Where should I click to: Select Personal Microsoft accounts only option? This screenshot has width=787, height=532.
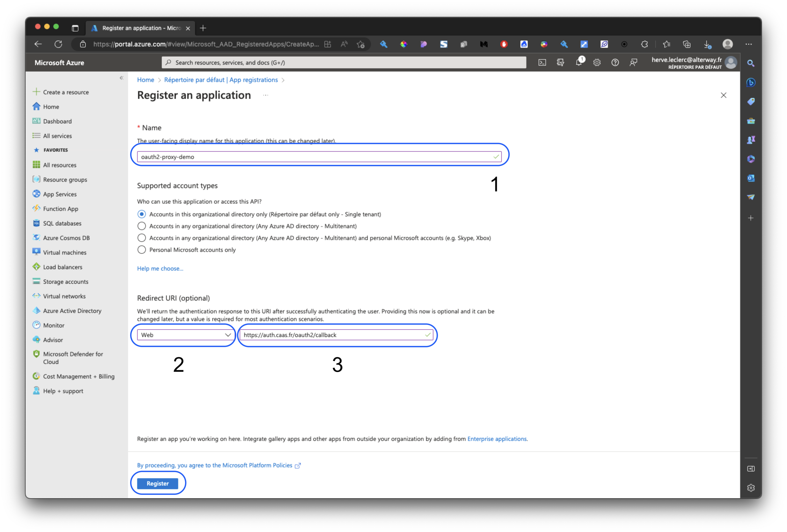click(141, 250)
